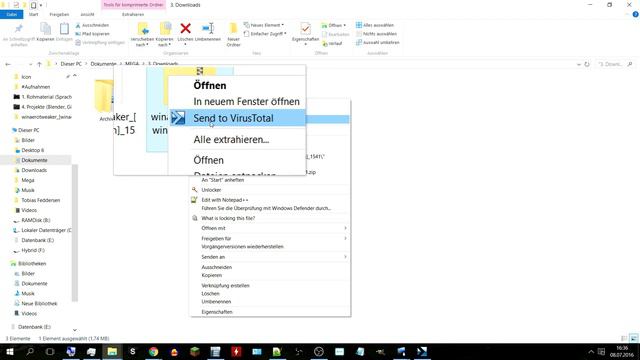Switch to details view in status bar
This screenshot has width=640, height=360.
point(624,338)
